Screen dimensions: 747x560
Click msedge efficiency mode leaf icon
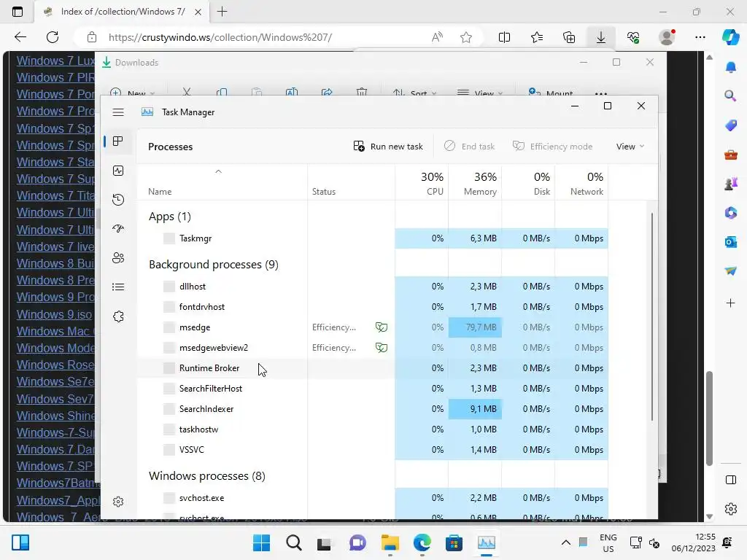coord(381,327)
